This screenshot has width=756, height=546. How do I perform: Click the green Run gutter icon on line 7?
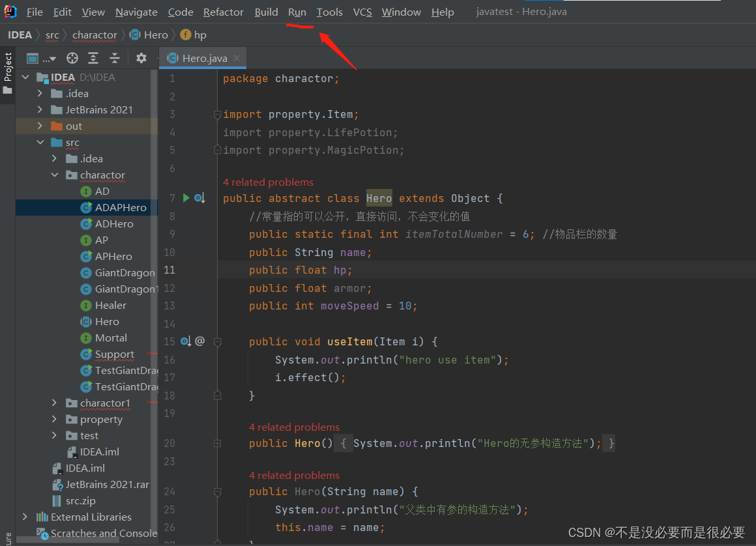pos(186,198)
